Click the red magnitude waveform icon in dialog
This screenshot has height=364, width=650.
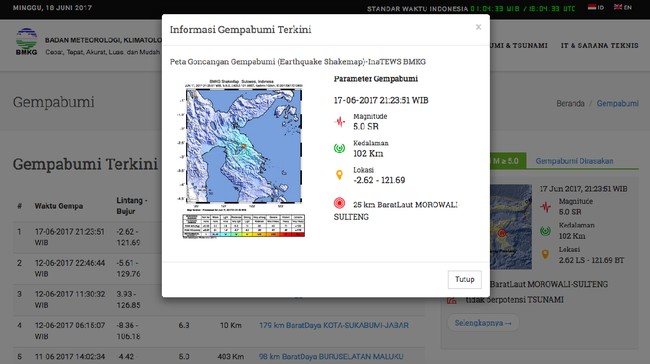(x=340, y=122)
